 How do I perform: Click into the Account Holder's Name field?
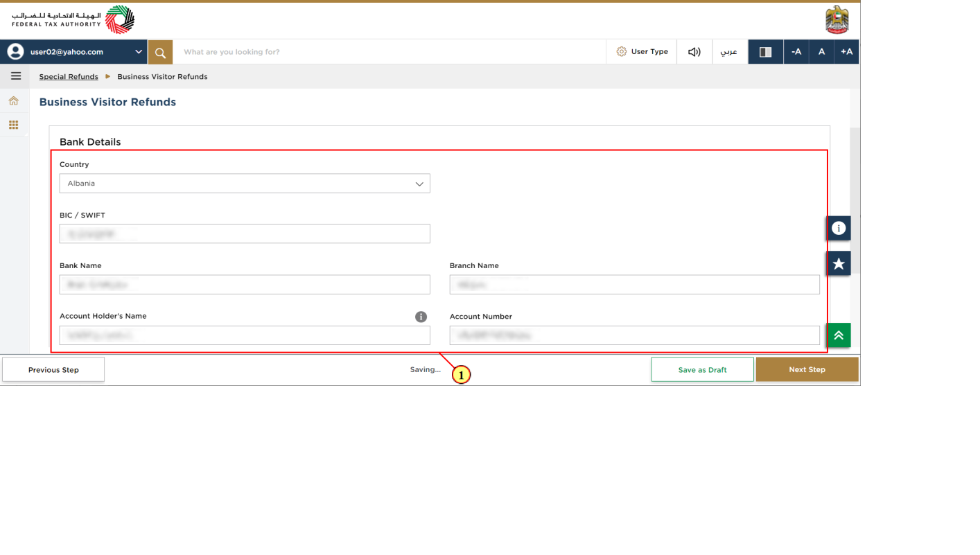tap(245, 335)
